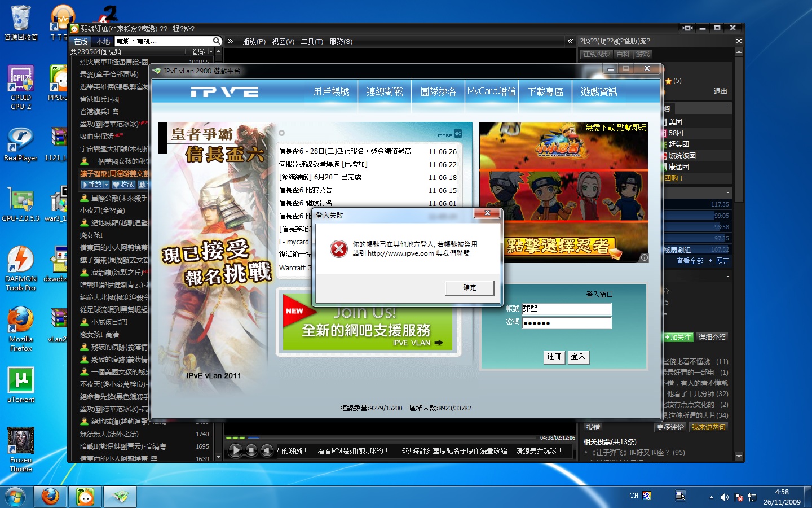Click the info icon on the Naruto ad
Image resolution: width=812 pixels, height=508 pixels.
[644, 257]
